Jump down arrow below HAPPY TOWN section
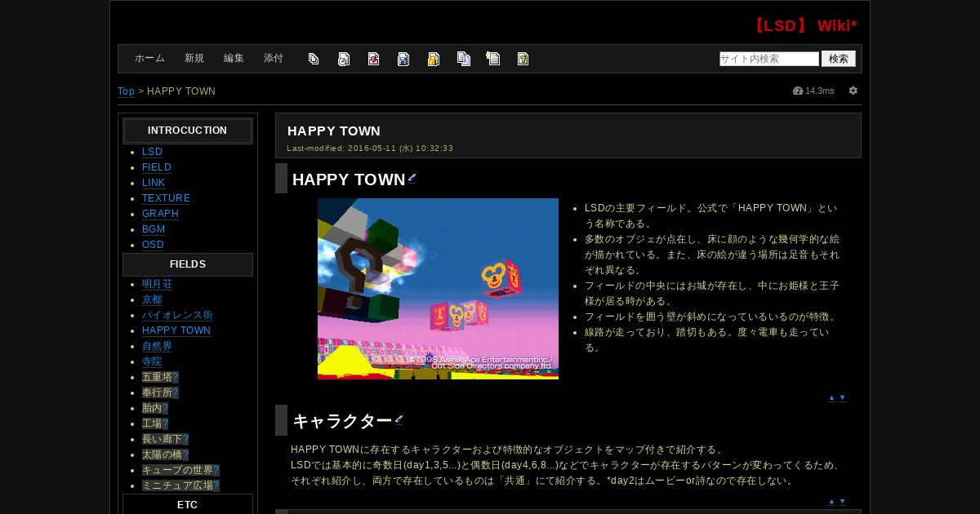Viewport: 980px width, 514px height. click(842, 397)
